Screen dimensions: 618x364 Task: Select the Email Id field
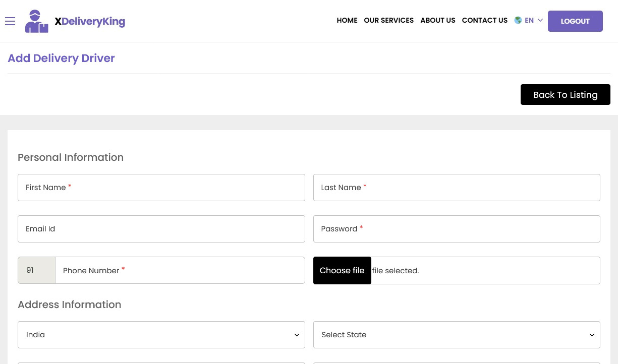(161, 229)
